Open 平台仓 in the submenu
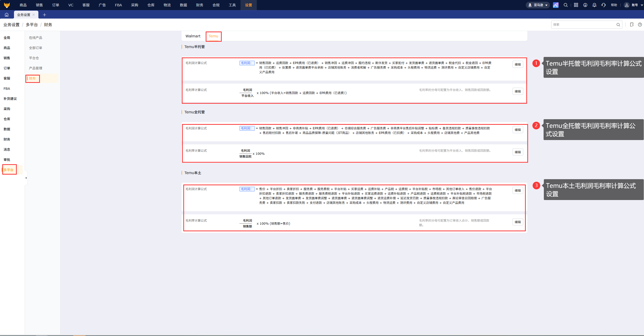Image resolution: width=644 pixels, height=336 pixels. coord(34,58)
